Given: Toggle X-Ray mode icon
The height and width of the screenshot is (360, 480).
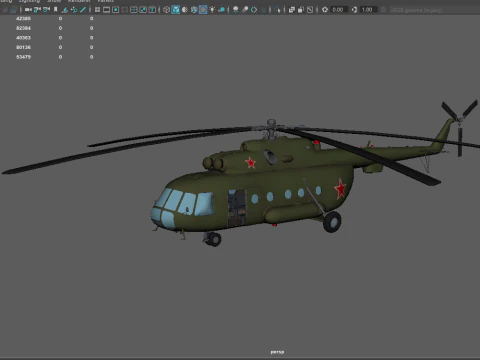Looking at the screenshot, I should click(292, 10).
